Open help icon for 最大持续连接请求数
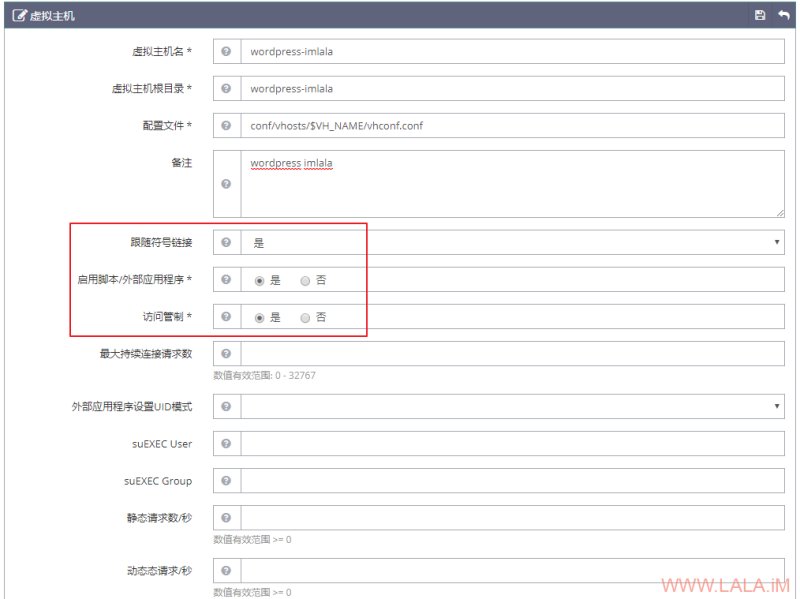 pos(227,354)
